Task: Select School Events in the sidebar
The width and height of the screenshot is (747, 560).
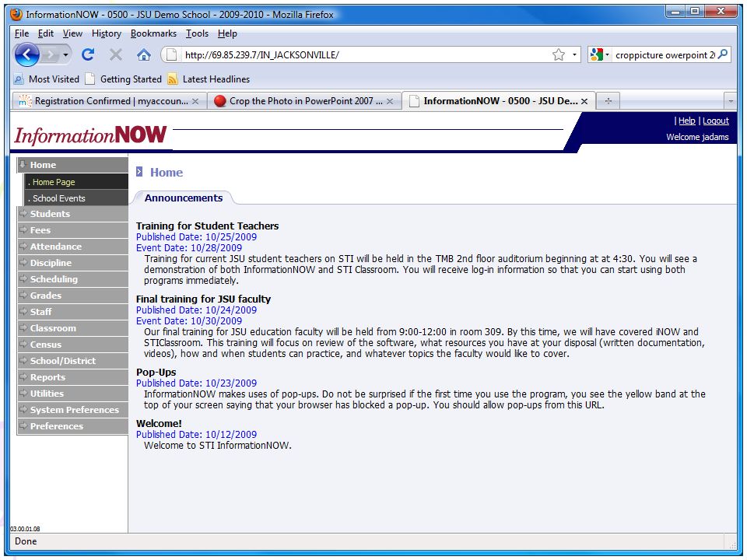Action: click(76, 198)
